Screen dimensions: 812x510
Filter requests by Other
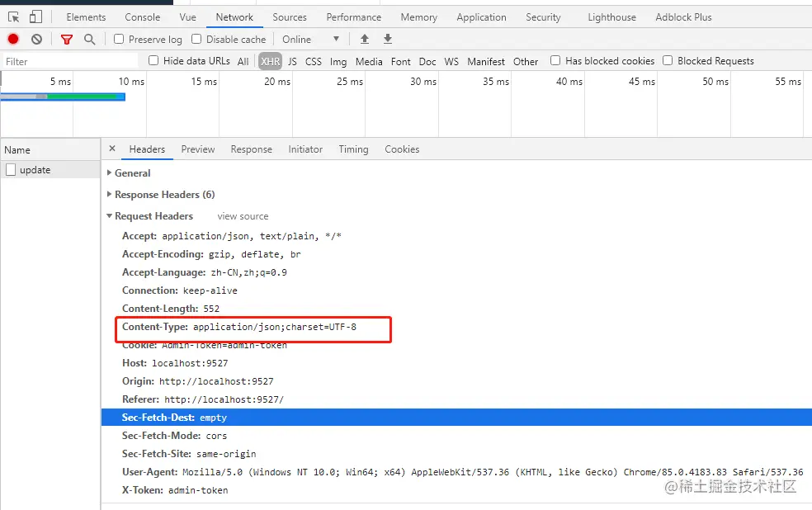[x=526, y=61]
